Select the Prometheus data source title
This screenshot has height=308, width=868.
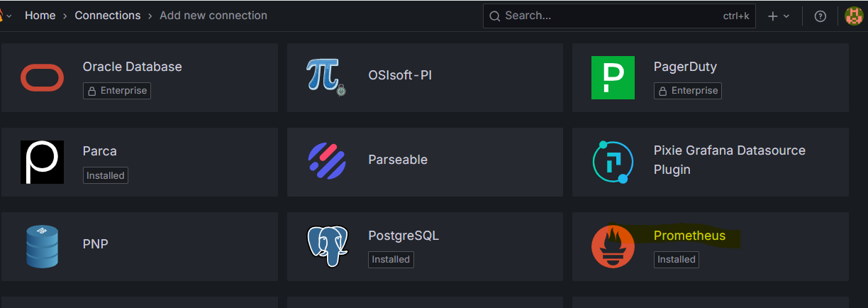(689, 236)
